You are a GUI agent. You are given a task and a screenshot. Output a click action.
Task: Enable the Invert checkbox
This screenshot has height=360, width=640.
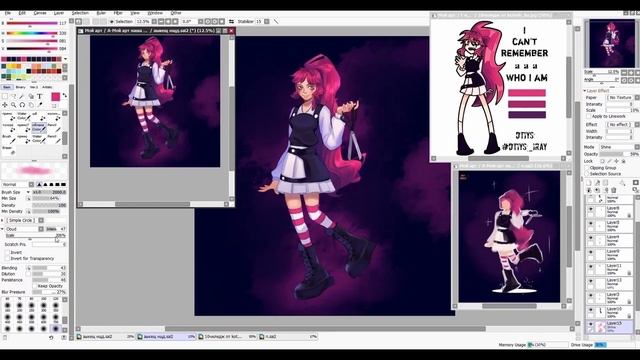coord(7,252)
